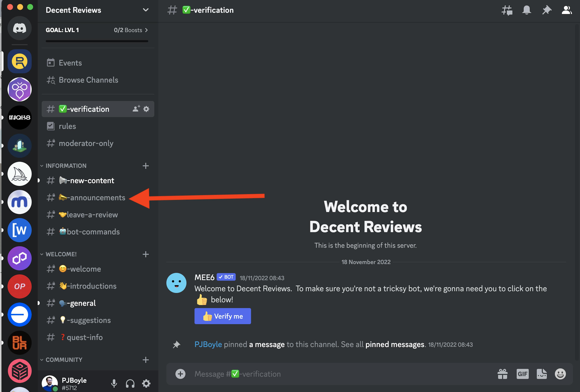This screenshot has height=392, width=580.
Task: Open the sticker picker icon
Action: pyautogui.click(x=542, y=374)
